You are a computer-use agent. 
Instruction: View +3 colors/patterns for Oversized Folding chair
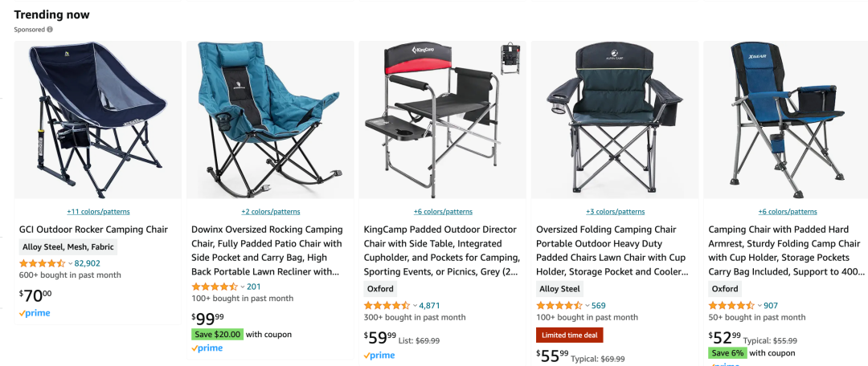(x=615, y=212)
